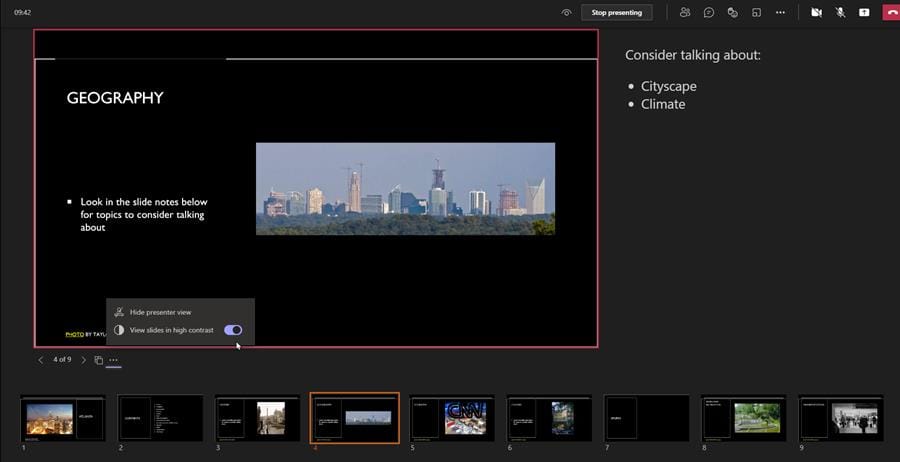Screen dimensions: 900x462
Task: Select slide 9 thumbnail
Action: tap(841, 418)
